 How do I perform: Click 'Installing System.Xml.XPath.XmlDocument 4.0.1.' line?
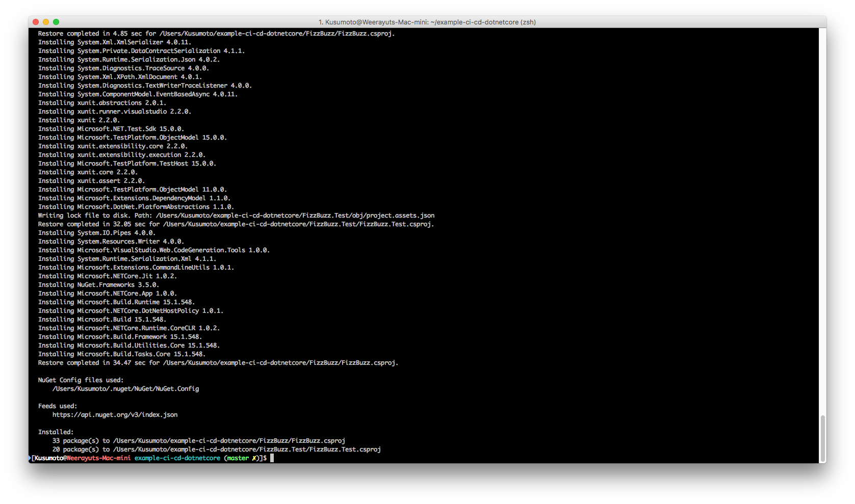(120, 77)
